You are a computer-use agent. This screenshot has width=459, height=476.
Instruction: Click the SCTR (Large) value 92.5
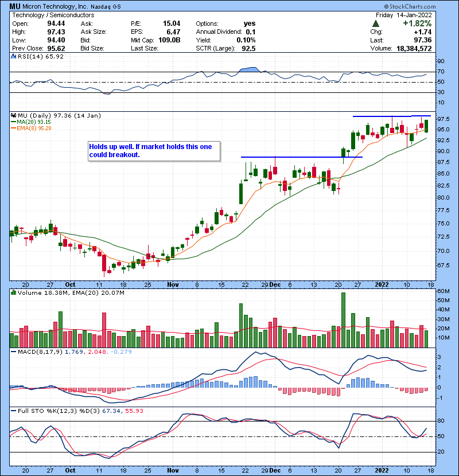(x=249, y=48)
